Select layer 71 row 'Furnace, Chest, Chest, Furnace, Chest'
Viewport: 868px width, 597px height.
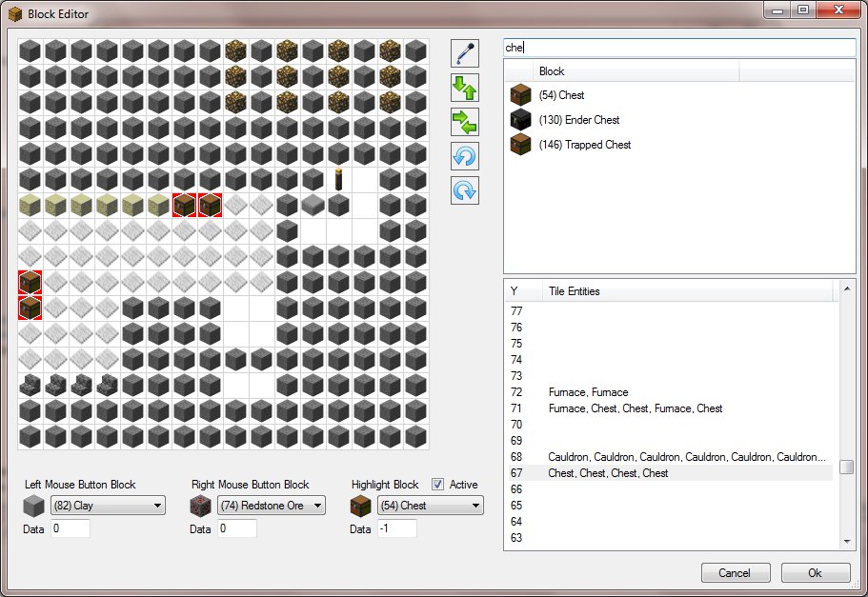click(x=670, y=408)
